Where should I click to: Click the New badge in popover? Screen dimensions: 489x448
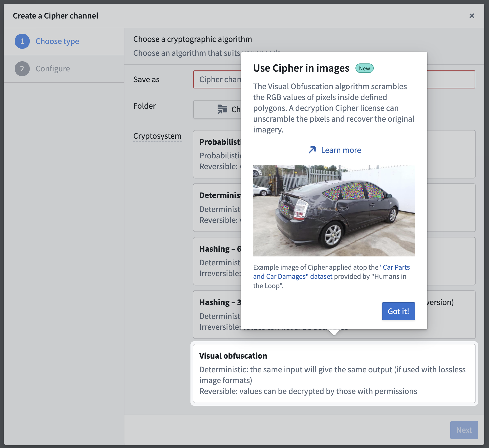tap(364, 68)
